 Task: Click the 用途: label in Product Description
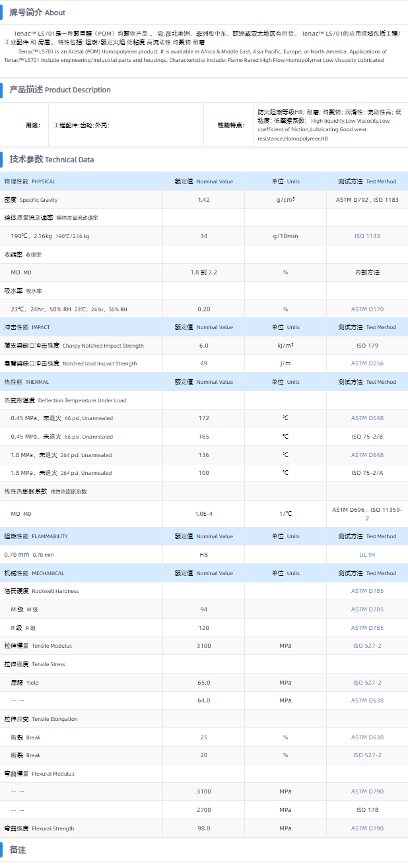pos(33,125)
